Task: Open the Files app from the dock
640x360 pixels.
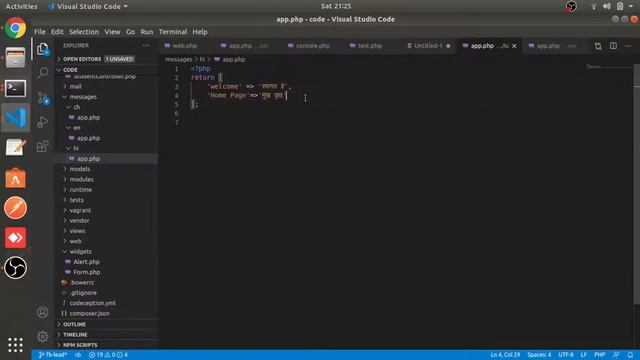Action: click(16, 58)
